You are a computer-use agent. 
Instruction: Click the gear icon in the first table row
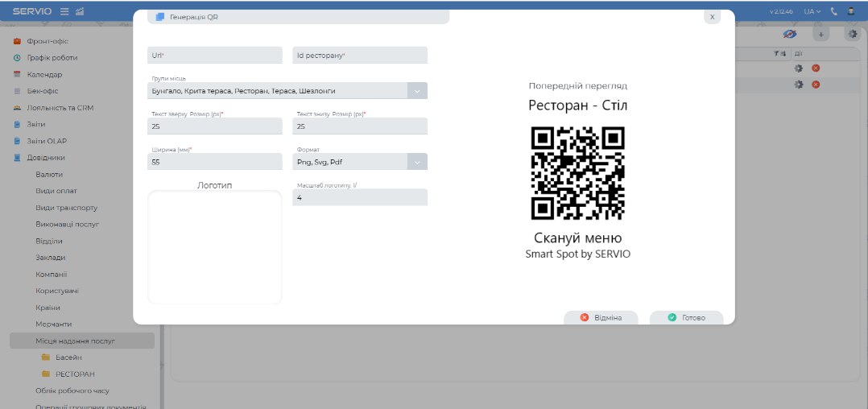[799, 68]
